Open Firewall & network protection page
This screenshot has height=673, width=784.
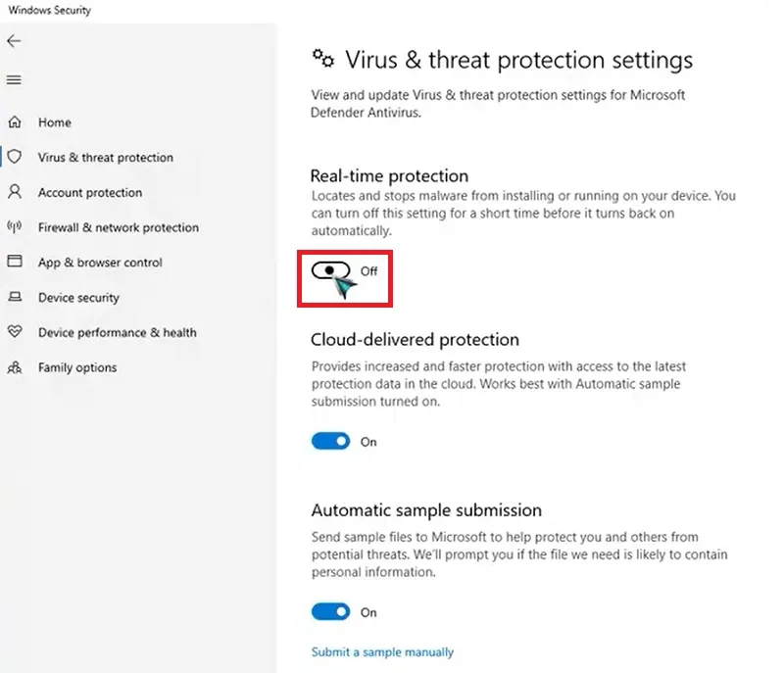click(119, 227)
